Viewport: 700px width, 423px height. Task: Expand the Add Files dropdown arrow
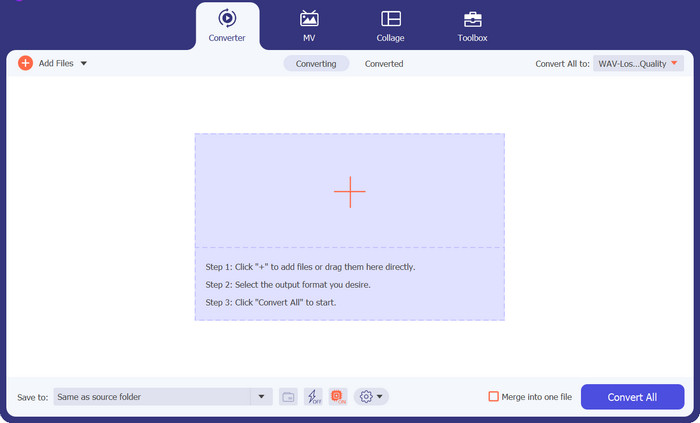coord(84,63)
